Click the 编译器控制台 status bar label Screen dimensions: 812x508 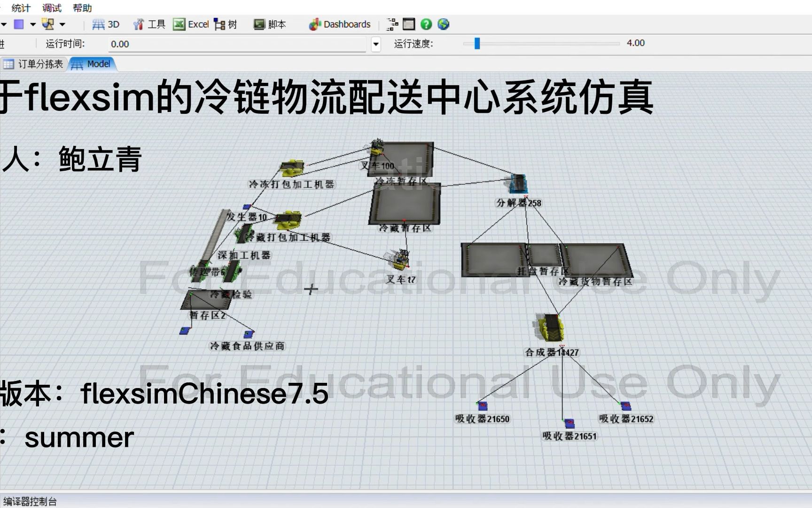30,502
